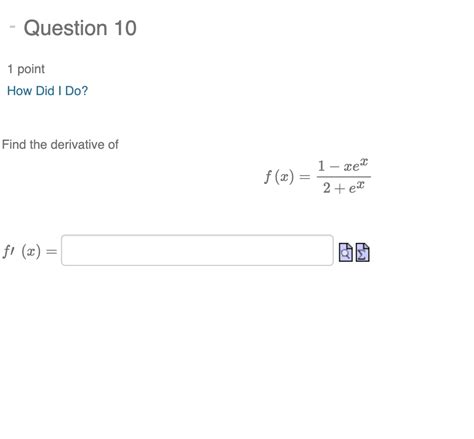This screenshot has width=474, height=439.
Task: Open the answer preview icon with magnifier
Action: point(346,252)
